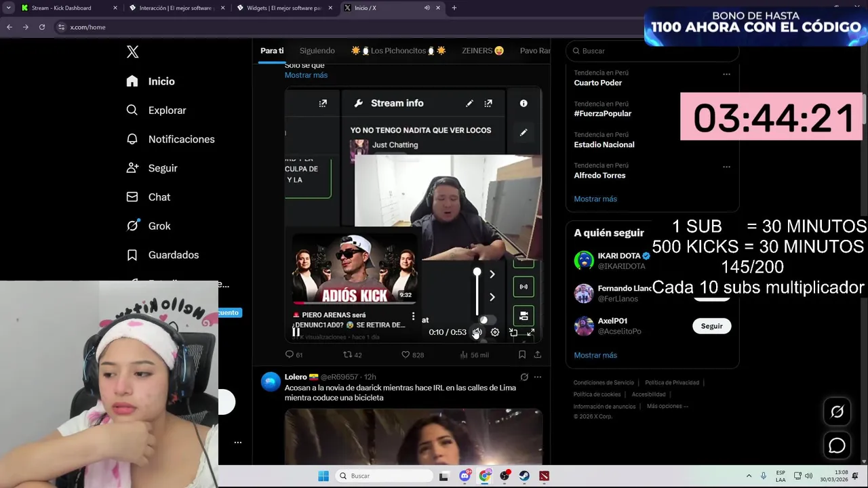Open Lolero's profile avatar
The height and width of the screenshot is (488, 868).
271,382
